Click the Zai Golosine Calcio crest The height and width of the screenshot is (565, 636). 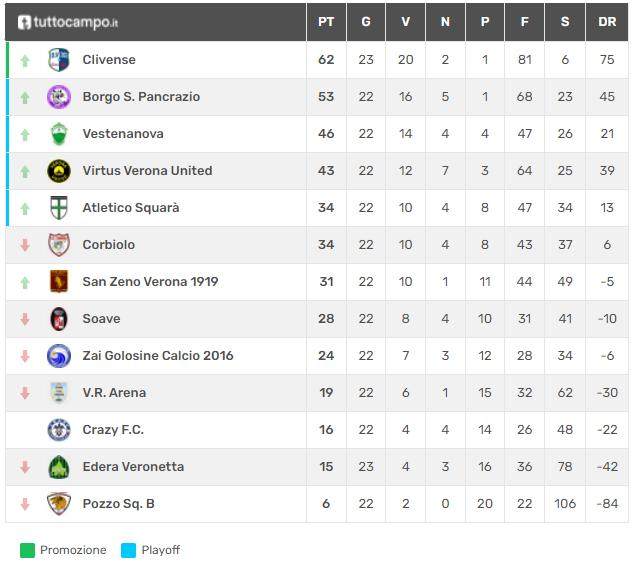coord(59,356)
